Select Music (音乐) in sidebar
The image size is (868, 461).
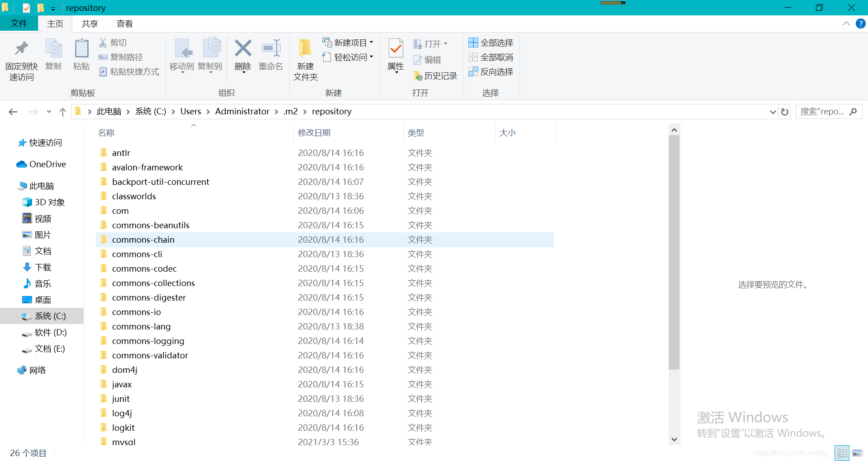tap(37, 283)
